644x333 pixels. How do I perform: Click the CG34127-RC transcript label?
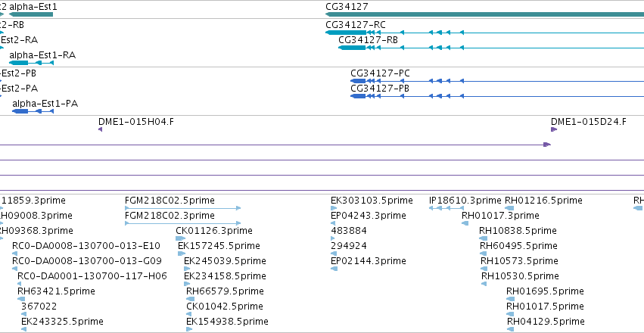click(356, 25)
